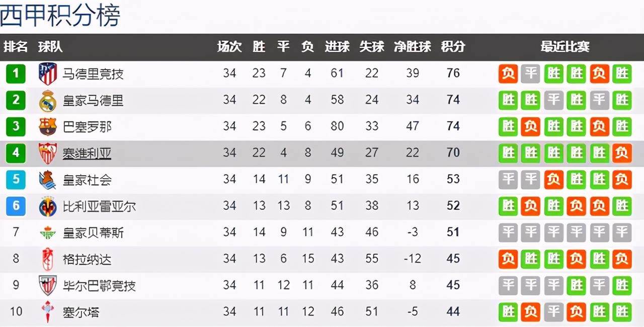Click the 西甲积分榜 page title
The height and width of the screenshot is (327, 644).
pyautogui.click(x=60, y=15)
